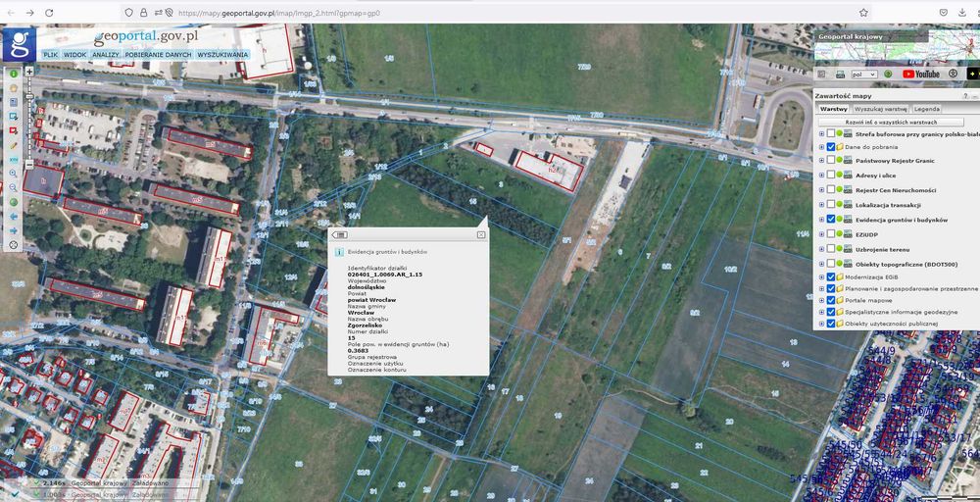The image size is (980, 502).
Task: Enable Uzbrojenie terenu layer checkbox
Action: pos(831,249)
